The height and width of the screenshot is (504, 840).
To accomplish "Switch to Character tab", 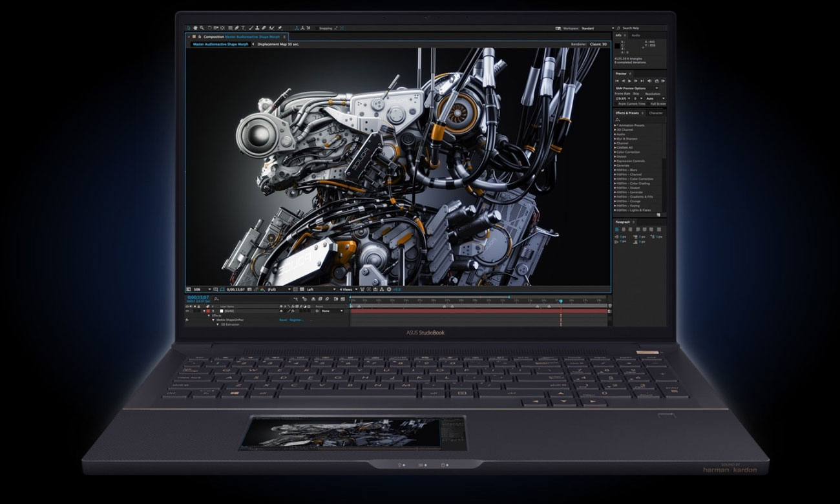I will (656, 113).
